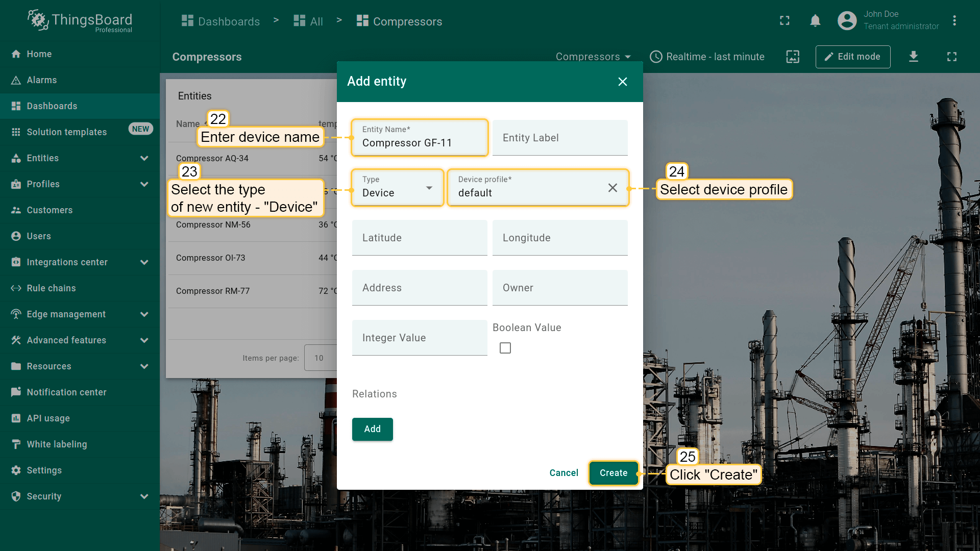
Task: Click the notifications bell icon
Action: (x=815, y=21)
